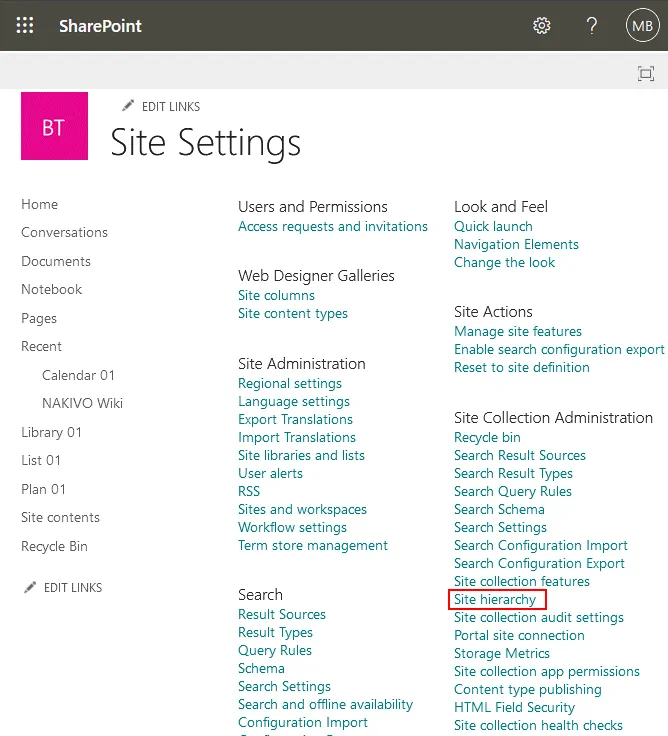Open the MB account profile menu
The image size is (668, 736).
coord(642,25)
